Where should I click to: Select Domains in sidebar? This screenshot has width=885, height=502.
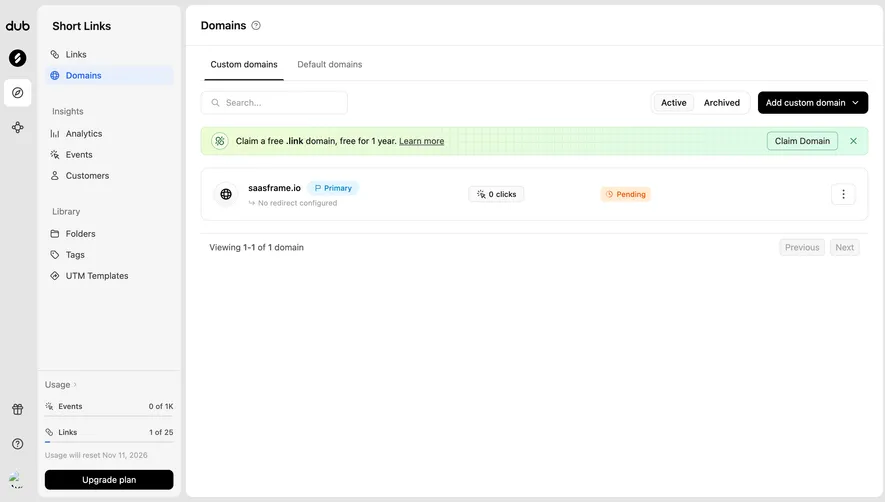pos(109,75)
